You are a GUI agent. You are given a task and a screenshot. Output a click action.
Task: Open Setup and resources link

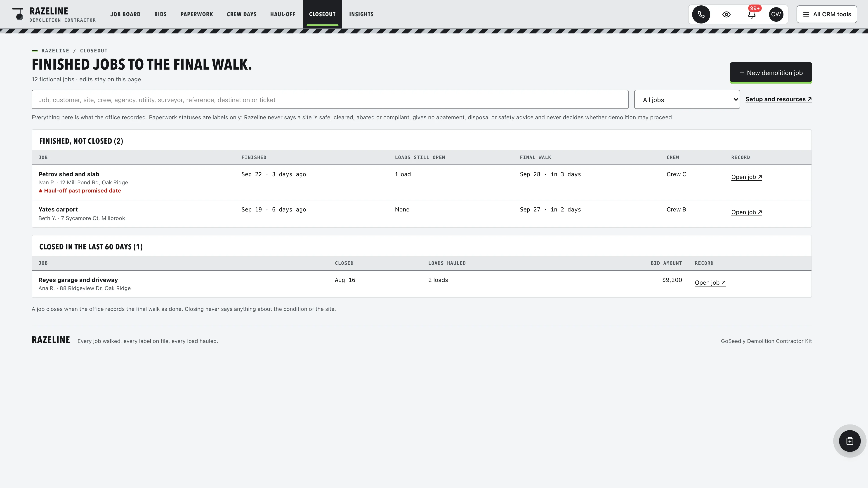click(x=778, y=99)
